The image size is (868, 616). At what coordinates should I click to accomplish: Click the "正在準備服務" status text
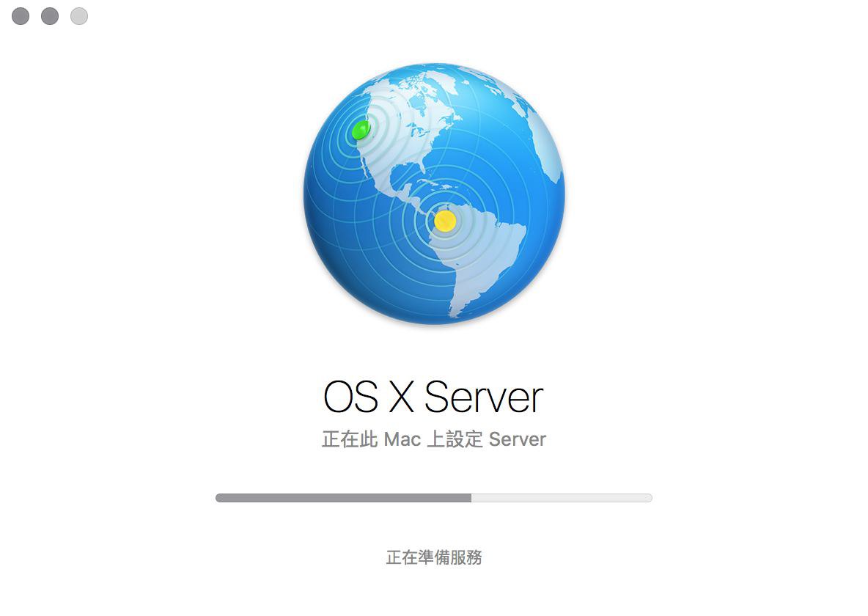pos(434,557)
